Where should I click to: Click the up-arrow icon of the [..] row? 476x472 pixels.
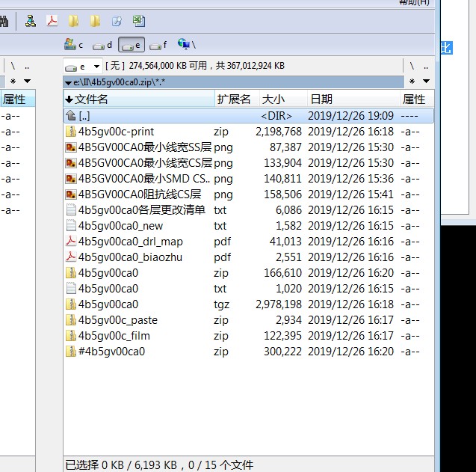[x=71, y=115]
